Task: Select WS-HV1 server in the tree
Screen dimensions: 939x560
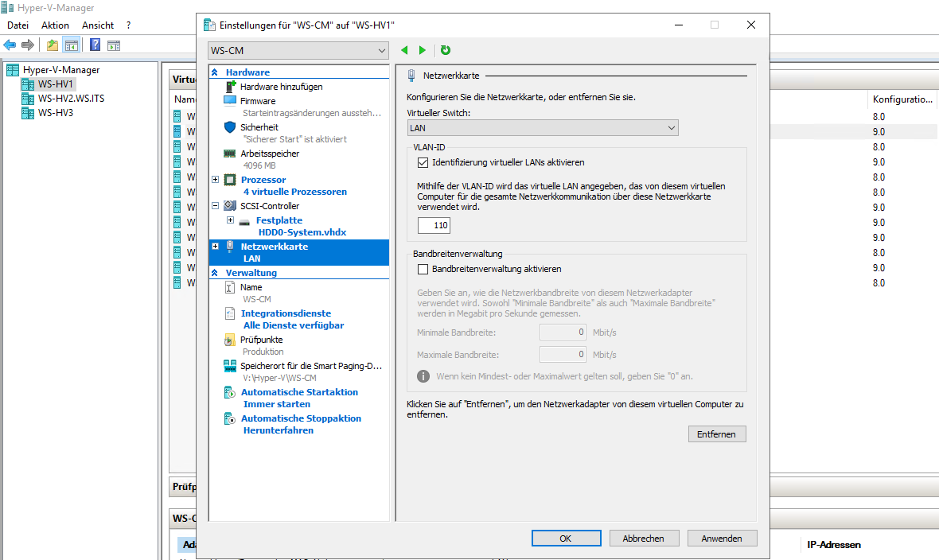Action: point(56,84)
